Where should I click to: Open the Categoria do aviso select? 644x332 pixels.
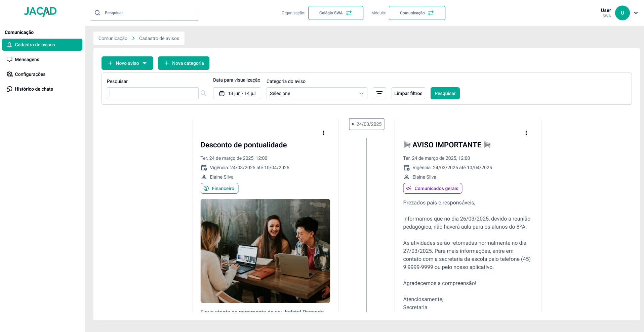click(317, 93)
